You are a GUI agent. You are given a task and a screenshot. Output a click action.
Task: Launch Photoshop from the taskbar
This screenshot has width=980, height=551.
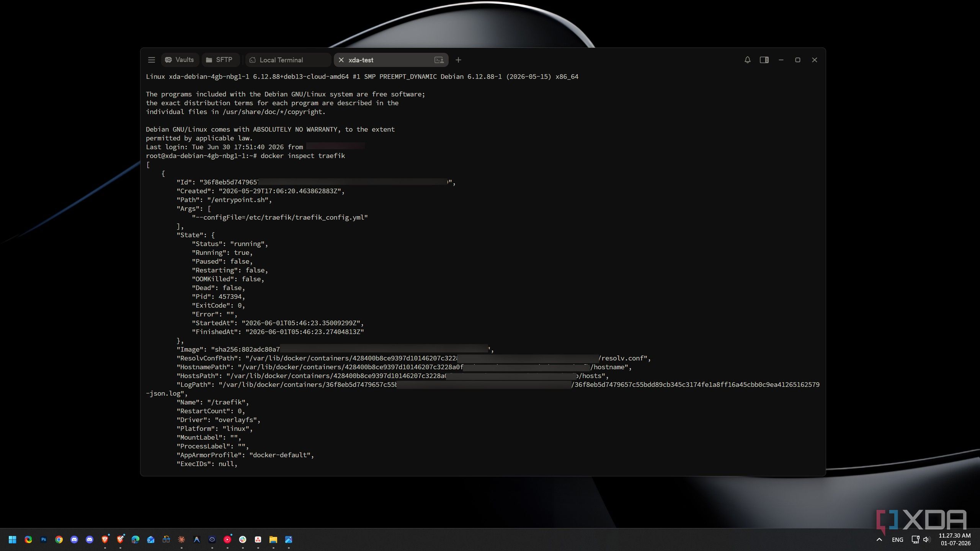(44, 540)
